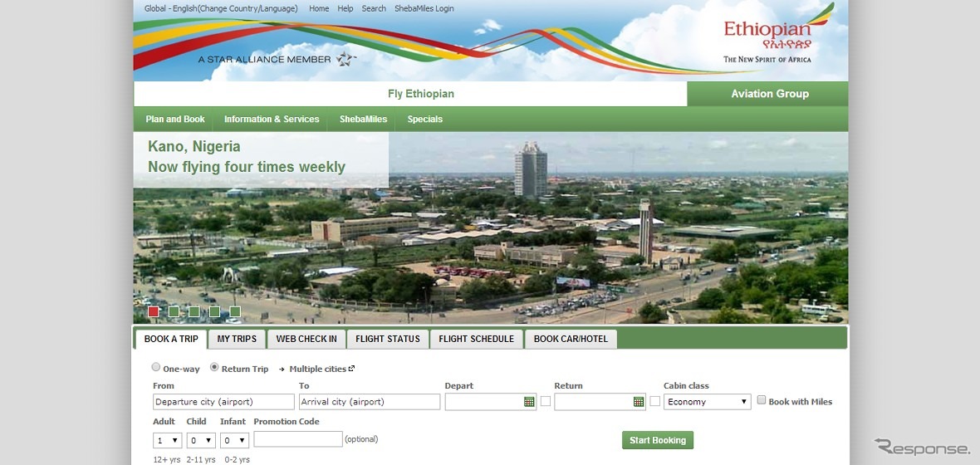The height and width of the screenshot is (465, 980).
Task: Open the Information & Services menu
Action: pyautogui.click(x=272, y=120)
